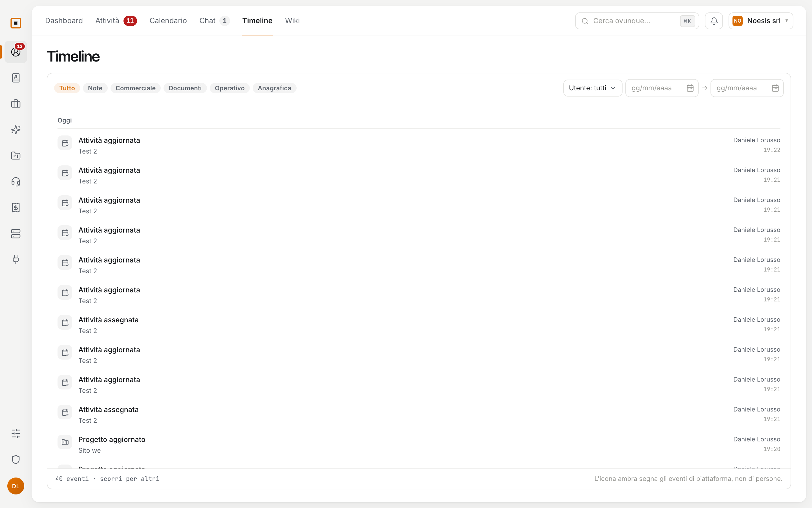Open the sidebar icon with 12 badge

16,52
